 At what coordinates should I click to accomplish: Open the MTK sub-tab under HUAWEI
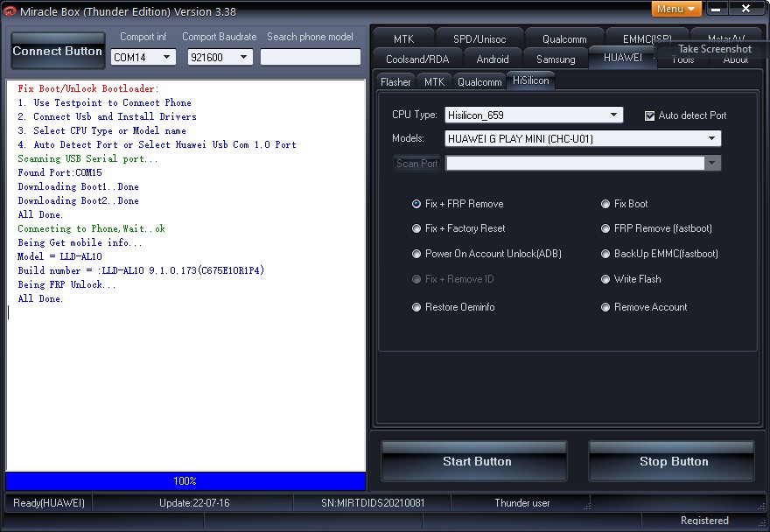pyautogui.click(x=434, y=82)
